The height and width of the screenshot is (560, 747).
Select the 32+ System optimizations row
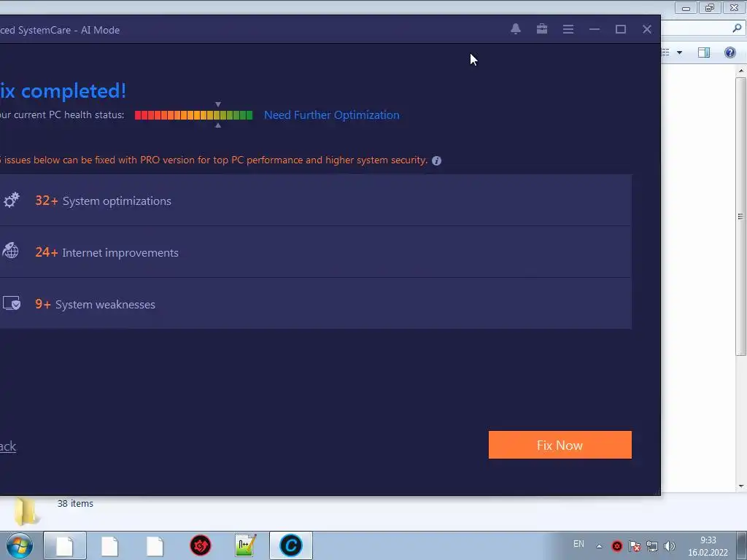click(x=315, y=200)
